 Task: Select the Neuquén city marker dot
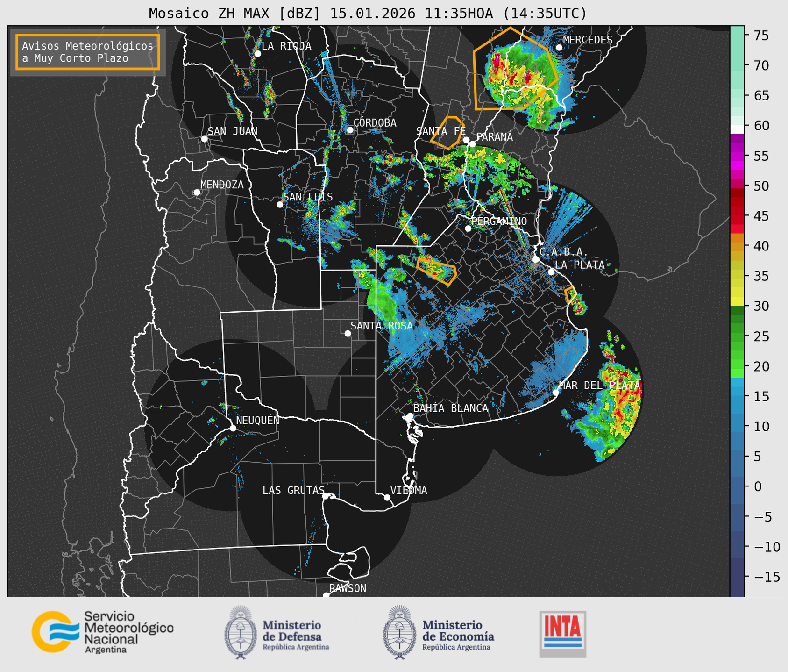(233, 428)
